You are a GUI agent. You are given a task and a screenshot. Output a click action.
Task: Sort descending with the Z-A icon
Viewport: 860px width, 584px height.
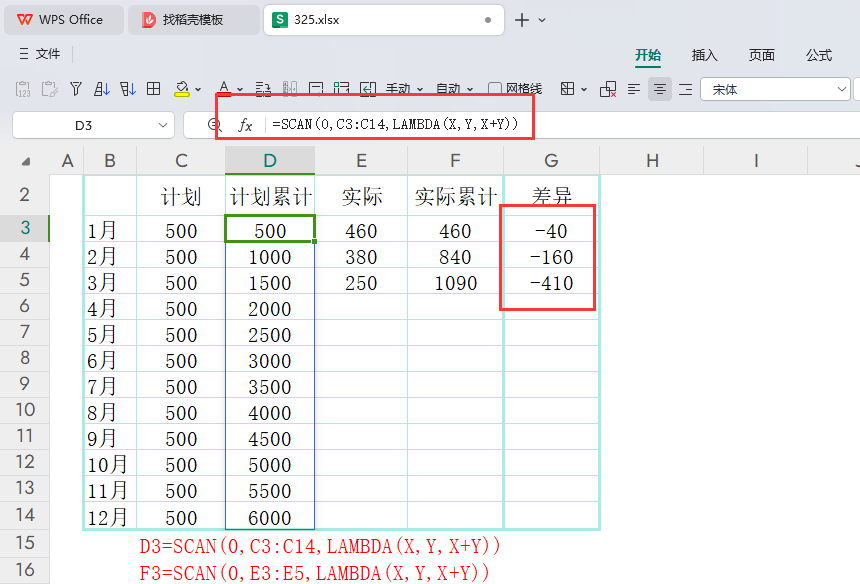[x=128, y=89]
